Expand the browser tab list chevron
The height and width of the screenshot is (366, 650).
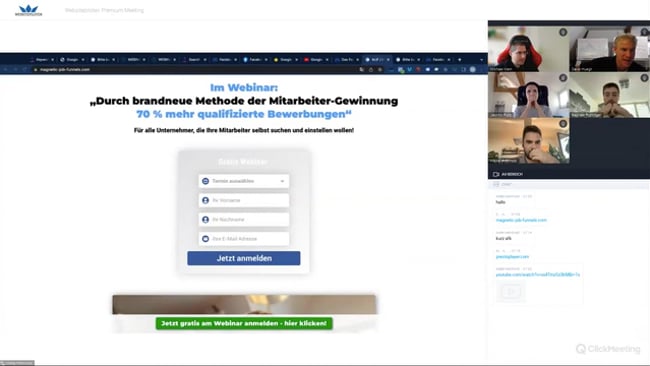(481, 60)
